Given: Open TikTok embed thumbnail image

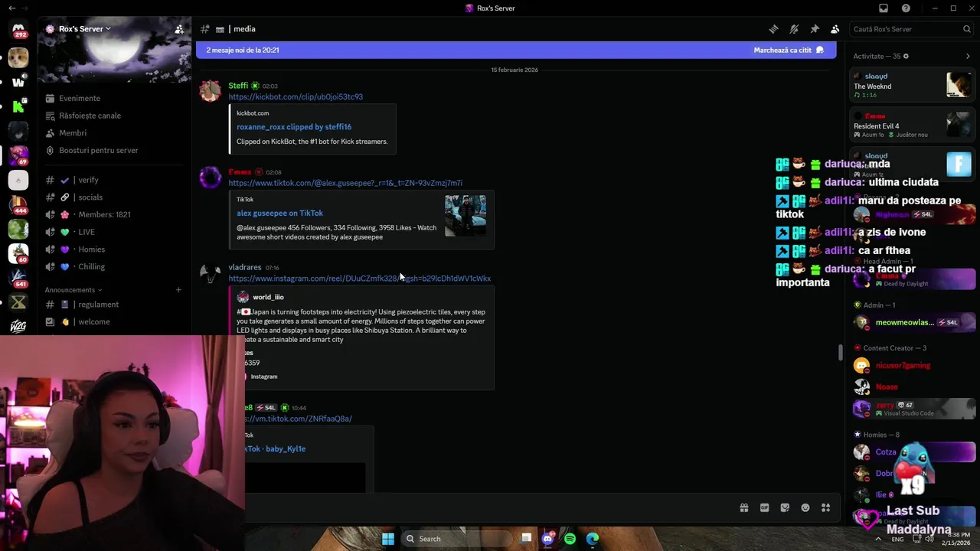Looking at the screenshot, I should (x=465, y=216).
